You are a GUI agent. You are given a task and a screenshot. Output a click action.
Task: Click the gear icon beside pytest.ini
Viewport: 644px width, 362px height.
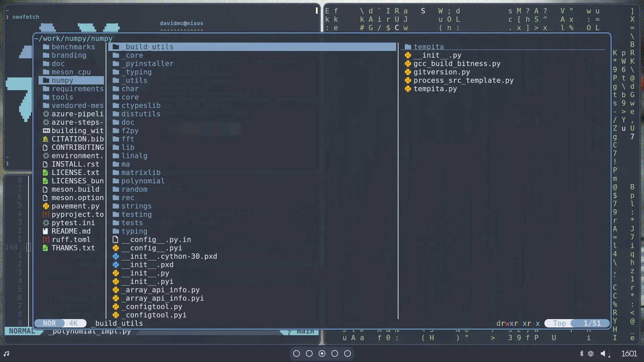point(46,223)
